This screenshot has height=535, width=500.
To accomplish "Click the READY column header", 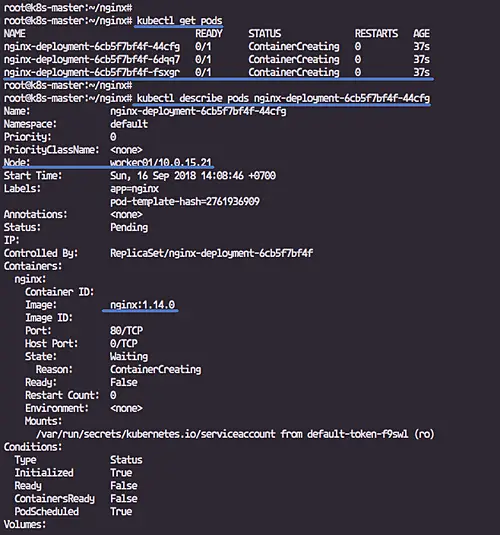I will pyautogui.click(x=209, y=34).
